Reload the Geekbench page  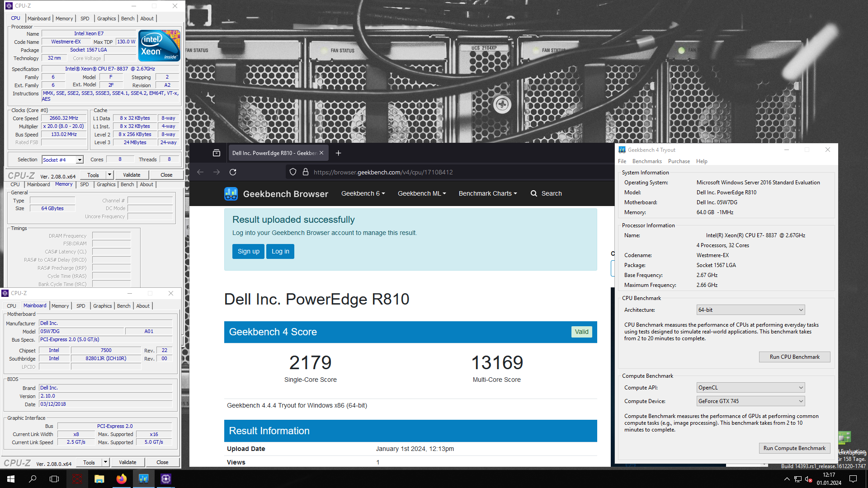pyautogui.click(x=233, y=172)
